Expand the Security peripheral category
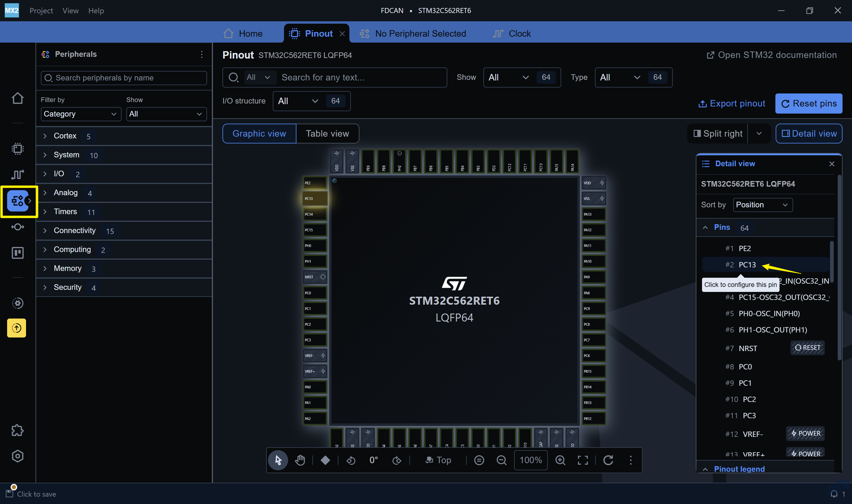 [x=124, y=288]
